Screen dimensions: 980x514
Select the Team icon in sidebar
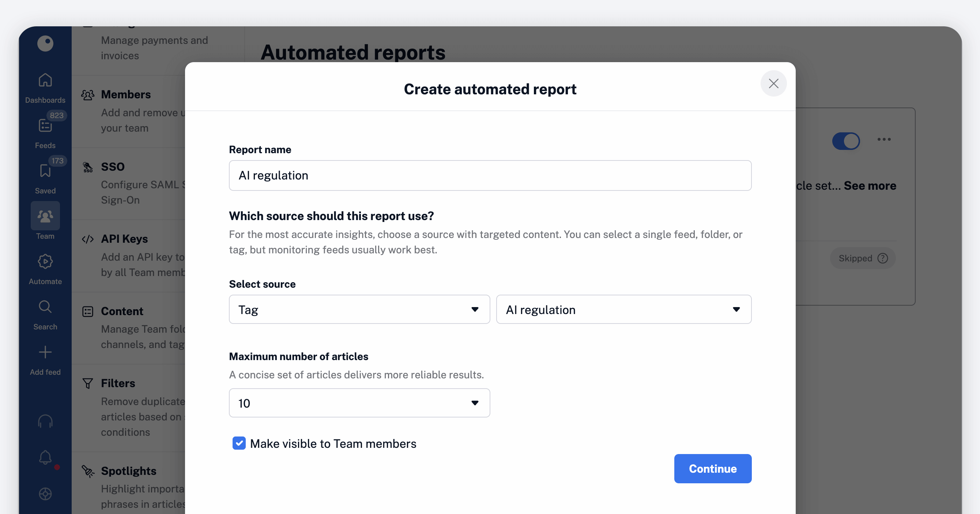tap(45, 216)
